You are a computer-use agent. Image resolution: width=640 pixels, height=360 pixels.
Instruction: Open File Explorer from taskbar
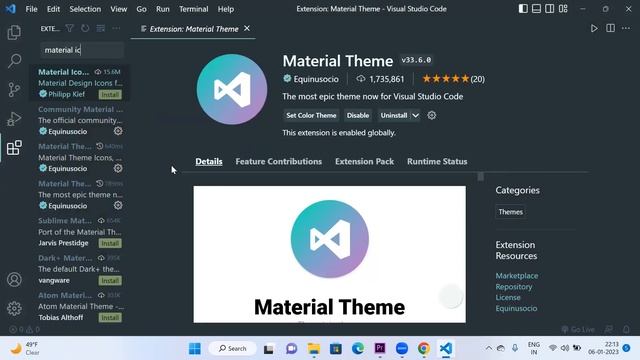coord(313,349)
